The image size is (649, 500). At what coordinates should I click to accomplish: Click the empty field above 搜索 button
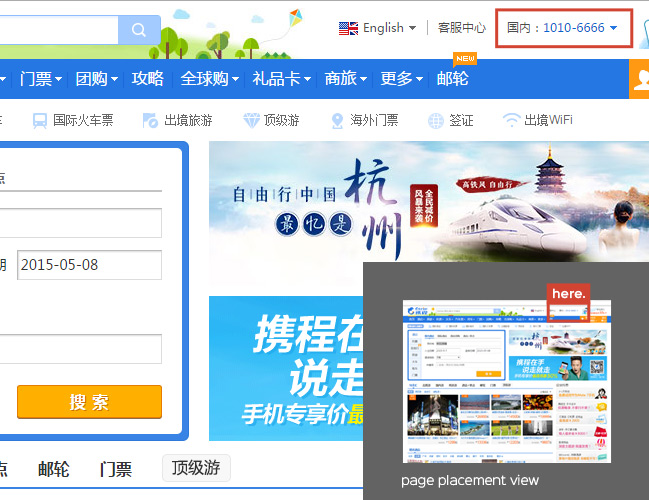coord(81,349)
